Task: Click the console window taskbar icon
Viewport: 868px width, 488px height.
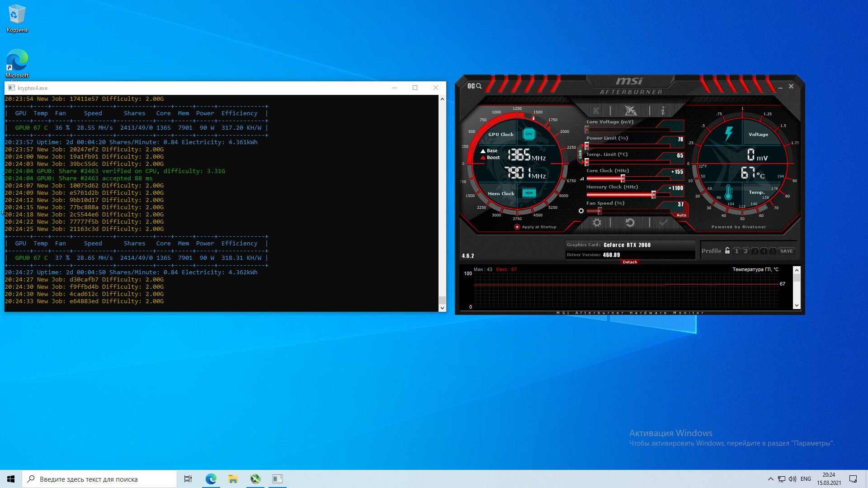Action: (277, 479)
